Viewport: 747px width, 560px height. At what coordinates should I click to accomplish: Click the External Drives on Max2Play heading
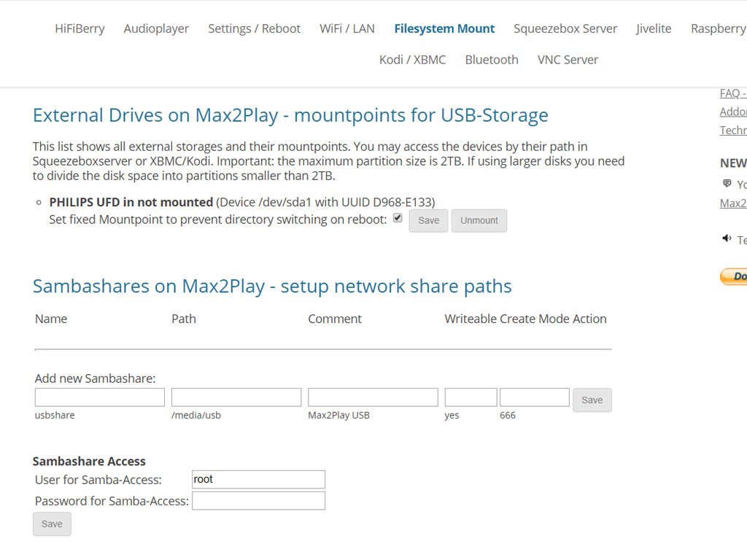[290, 115]
